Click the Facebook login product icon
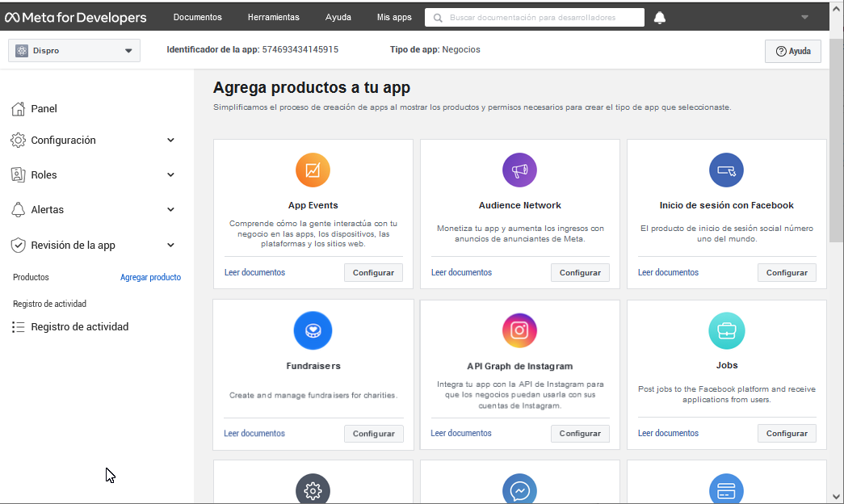This screenshot has width=844, height=504. pos(726,170)
